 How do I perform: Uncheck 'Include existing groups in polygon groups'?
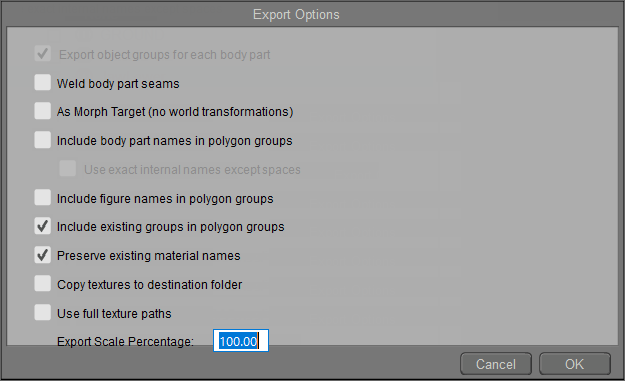[42, 226]
